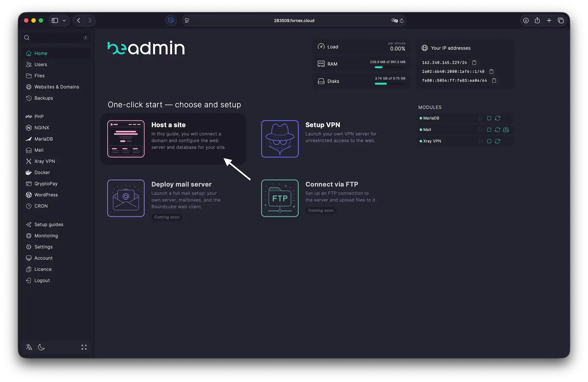Open the sidebar options chevron dropdown
588x382 pixels.
[x=64, y=20]
